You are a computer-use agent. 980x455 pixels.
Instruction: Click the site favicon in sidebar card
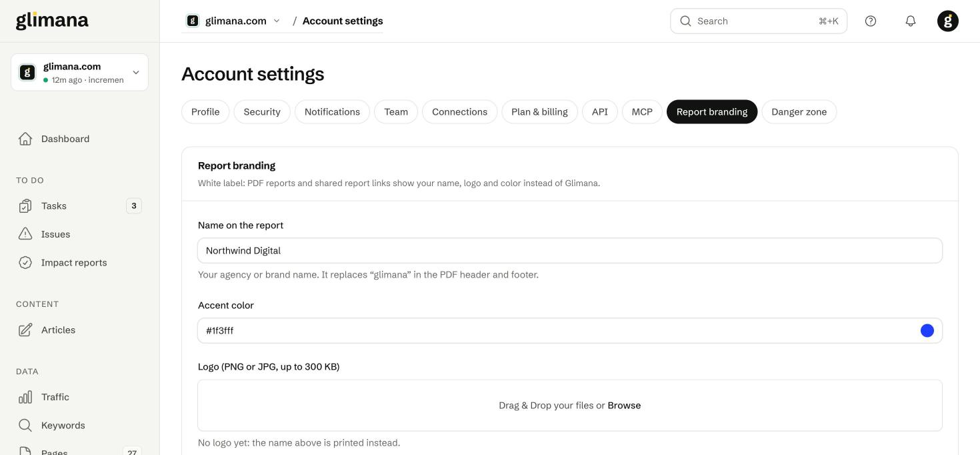click(27, 72)
